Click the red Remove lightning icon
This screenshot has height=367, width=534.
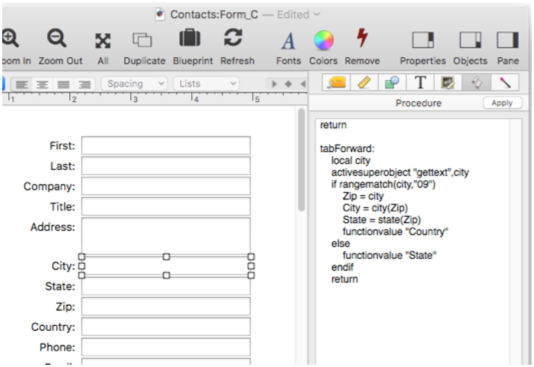[362, 37]
